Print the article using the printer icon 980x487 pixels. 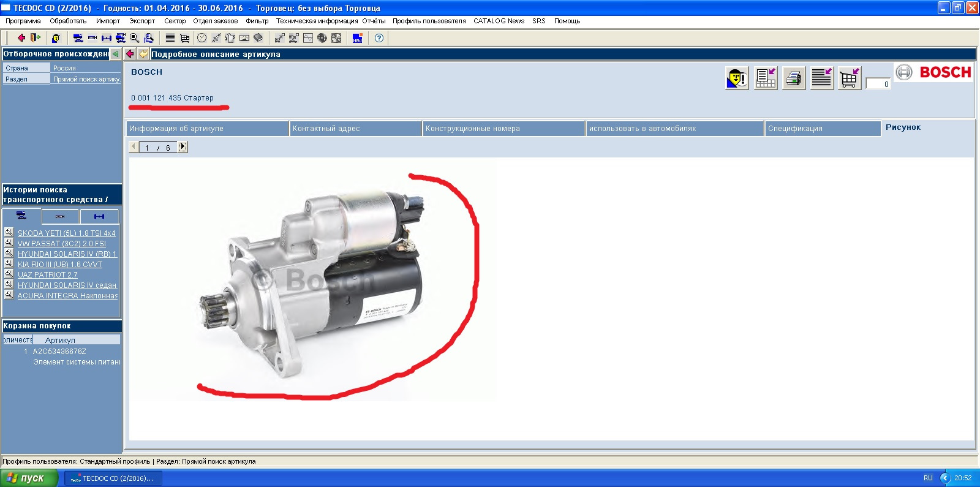794,78
